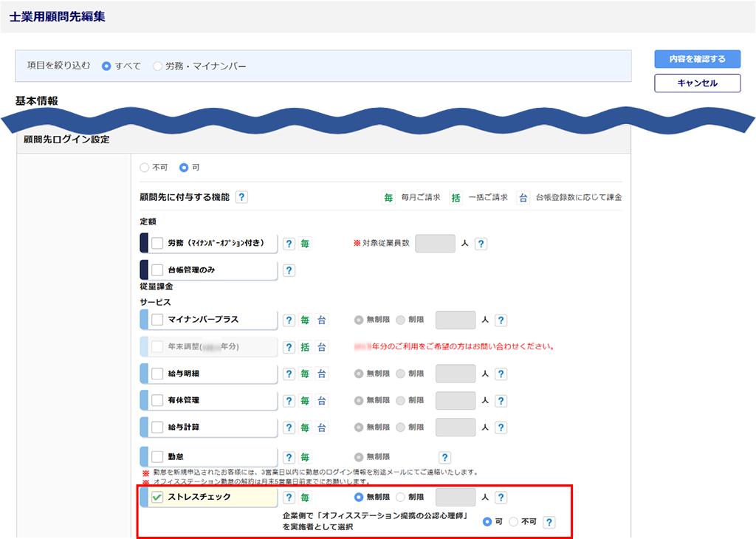Click help icon beside 勤怠 checkbox
Viewport: 756px width, 539px height.
289,458
